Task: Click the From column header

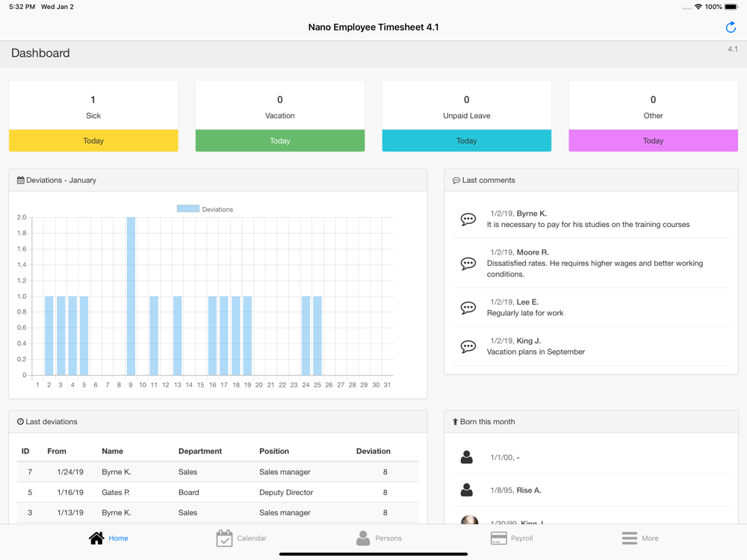Action: tap(57, 451)
